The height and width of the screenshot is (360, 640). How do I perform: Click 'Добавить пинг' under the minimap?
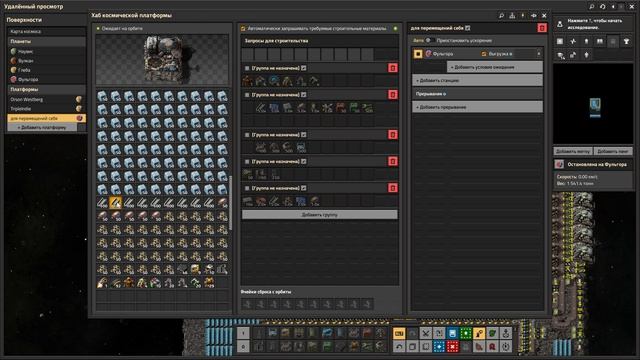613,151
